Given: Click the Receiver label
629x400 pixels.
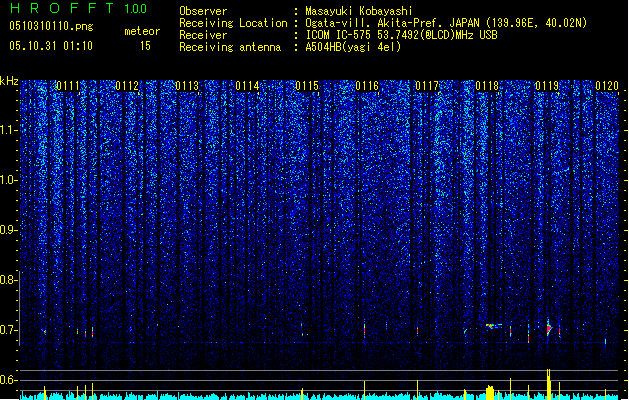Looking at the screenshot, I should [203, 35].
